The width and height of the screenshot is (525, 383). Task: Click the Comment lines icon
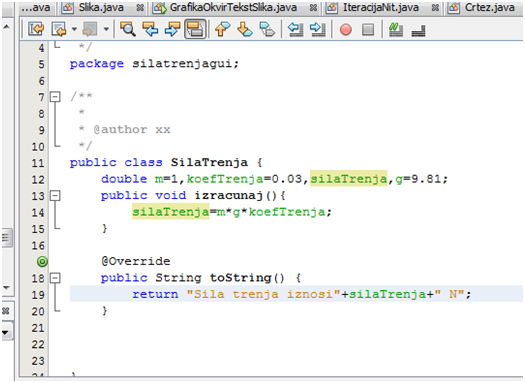click(396, 29)
